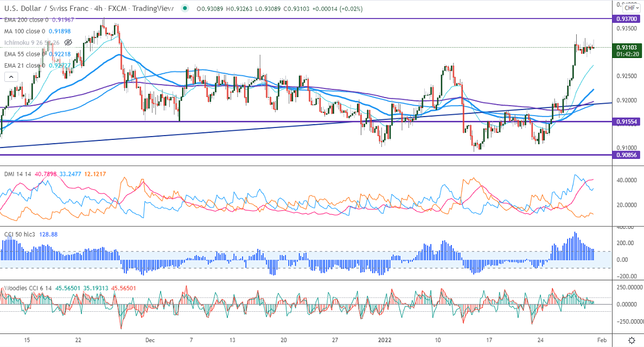Select the EMA 55 close 0 legend

coord(24,54)
